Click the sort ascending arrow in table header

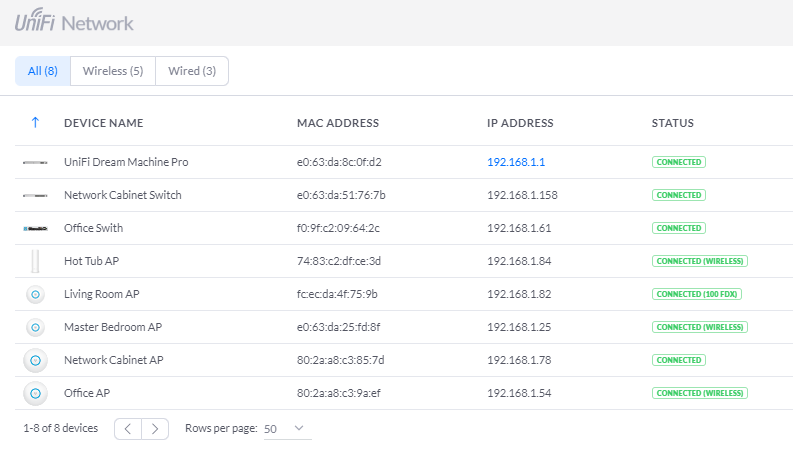(35, 123)
